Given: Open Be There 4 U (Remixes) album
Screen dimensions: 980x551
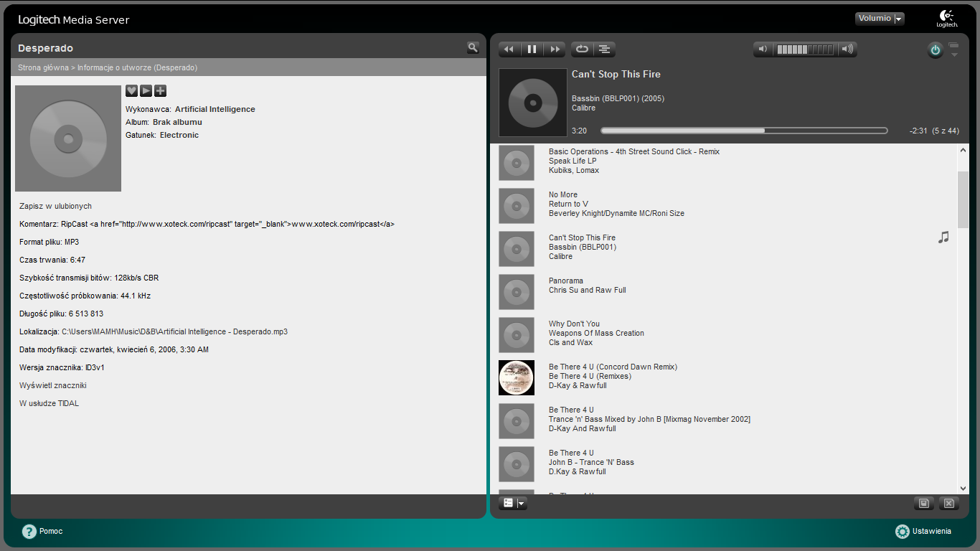Looking at the screenshot, I should point(590,376).
